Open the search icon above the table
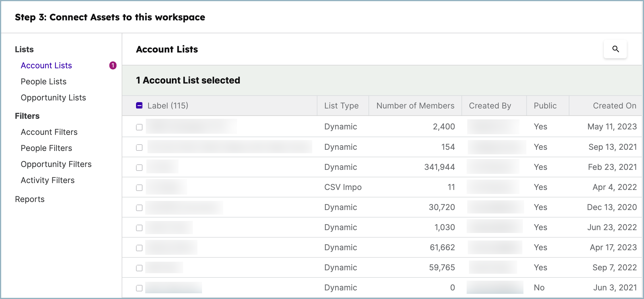This screenshot has height=299, width=644. [x=615, y=49]
